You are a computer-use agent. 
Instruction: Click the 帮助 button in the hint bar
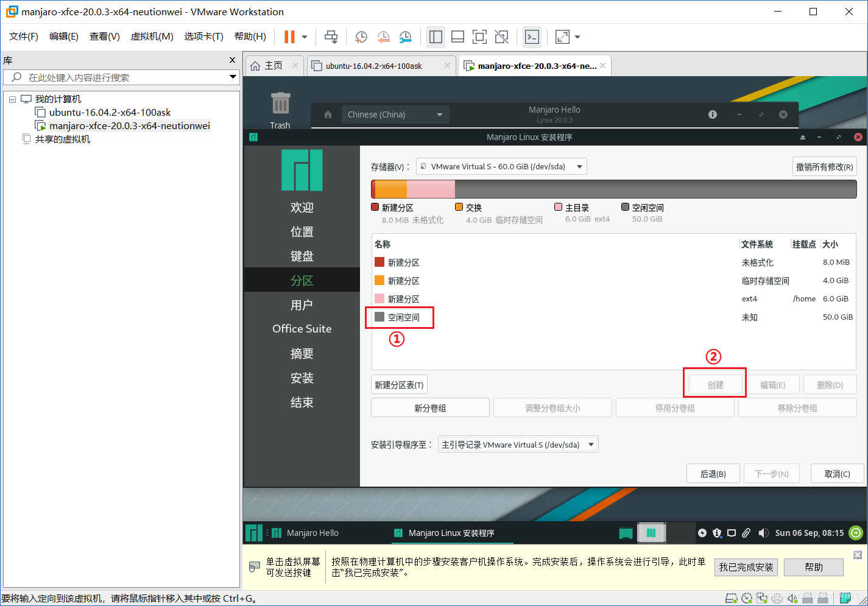point(814,567)
